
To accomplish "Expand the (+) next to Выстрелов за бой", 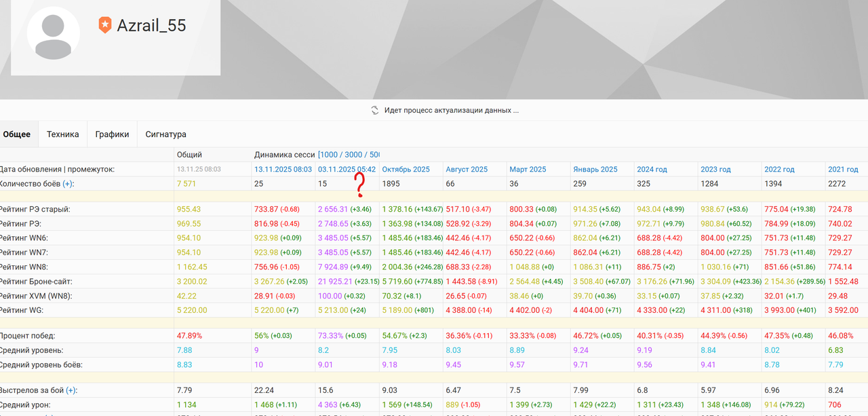I will (x=71, y=390).
